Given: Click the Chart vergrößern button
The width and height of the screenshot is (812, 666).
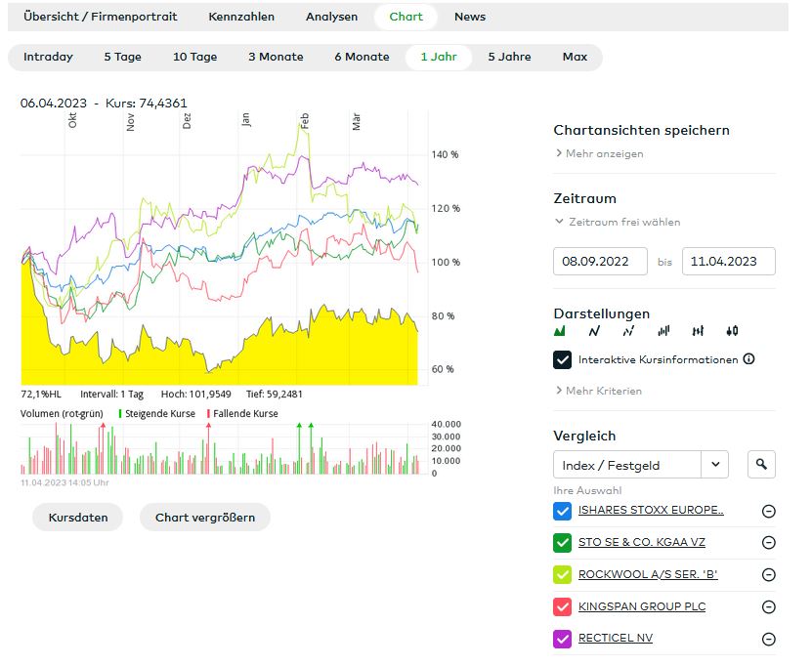Looking at the screenshot, I should (204, 518).
